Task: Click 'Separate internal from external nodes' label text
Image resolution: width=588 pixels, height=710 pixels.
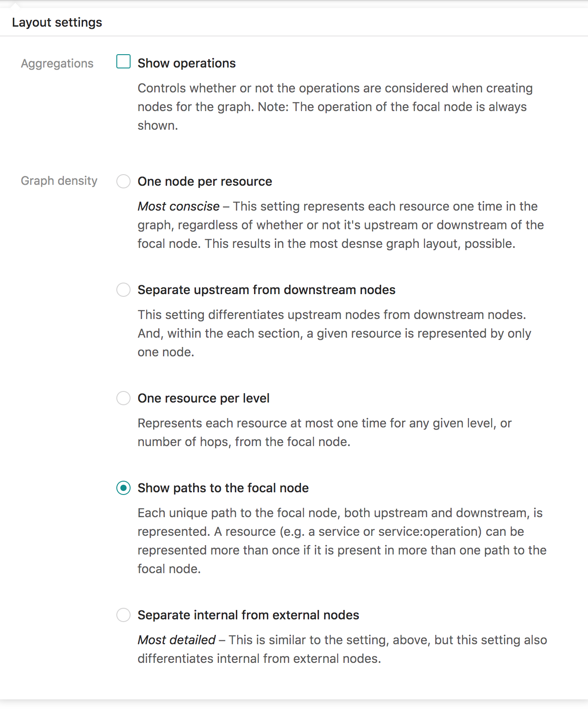Action: (x=248, y=615)
